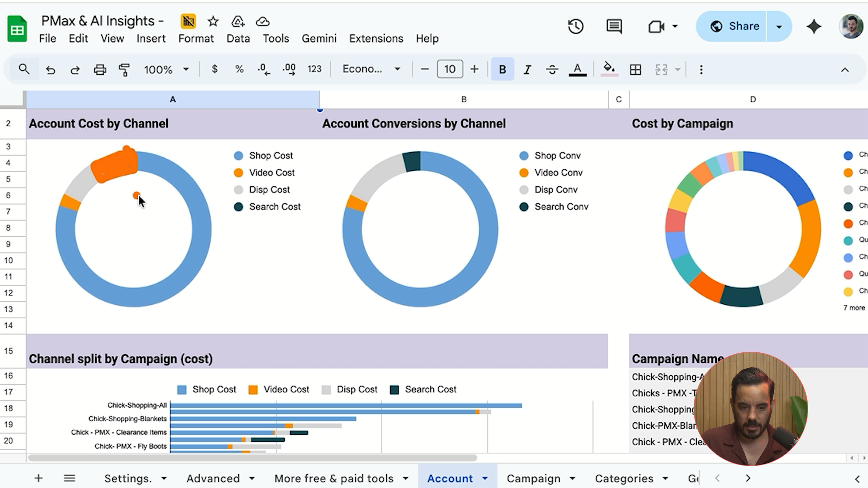This screenshot has width=868, height=488.
Task: Increase the font size
Action: pyautogui.click(x=474, y=69)
